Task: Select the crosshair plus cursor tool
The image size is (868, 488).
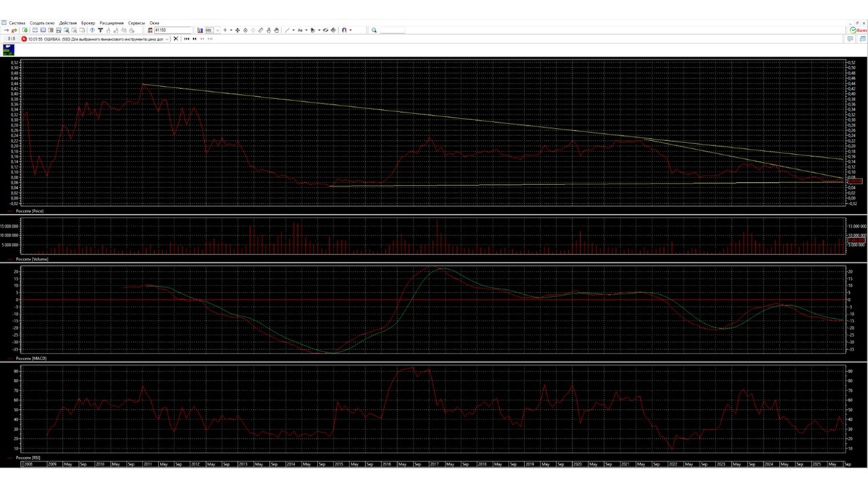Action: tap(225, 30)
